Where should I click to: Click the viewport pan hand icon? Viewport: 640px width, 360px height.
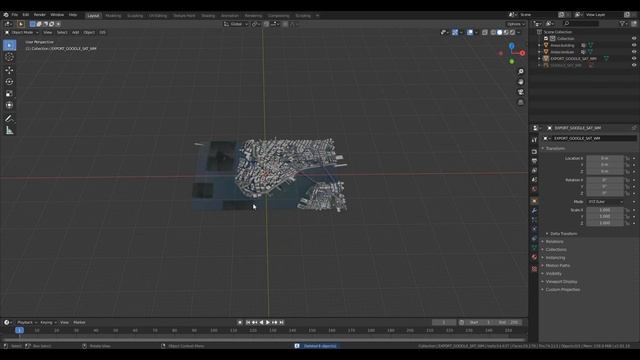[521, 82]
